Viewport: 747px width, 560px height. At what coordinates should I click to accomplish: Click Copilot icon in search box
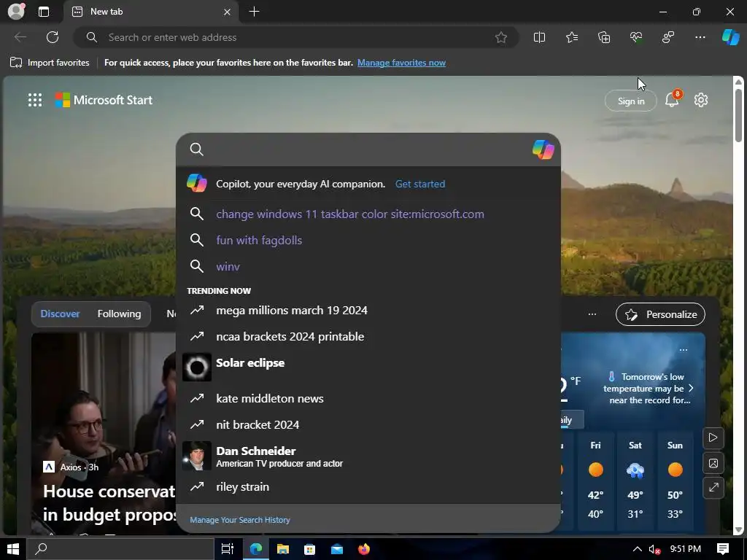tap(543, 149)
